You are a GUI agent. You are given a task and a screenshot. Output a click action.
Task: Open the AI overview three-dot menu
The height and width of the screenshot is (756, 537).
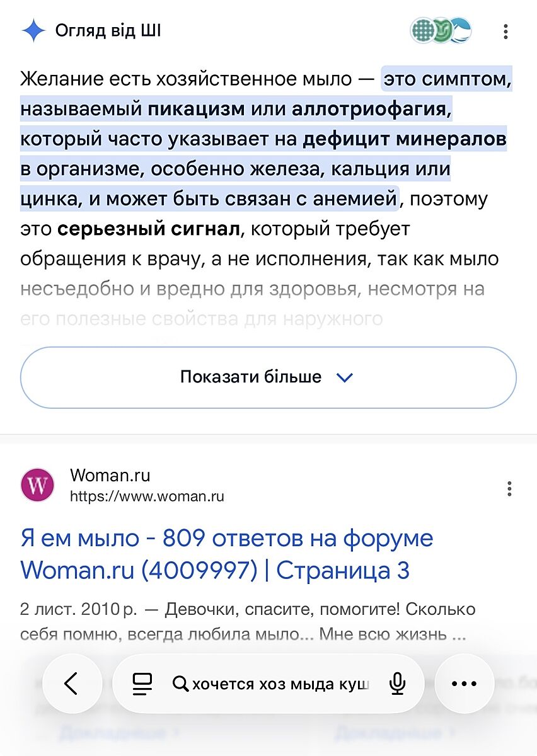click(x=505, y=31)
